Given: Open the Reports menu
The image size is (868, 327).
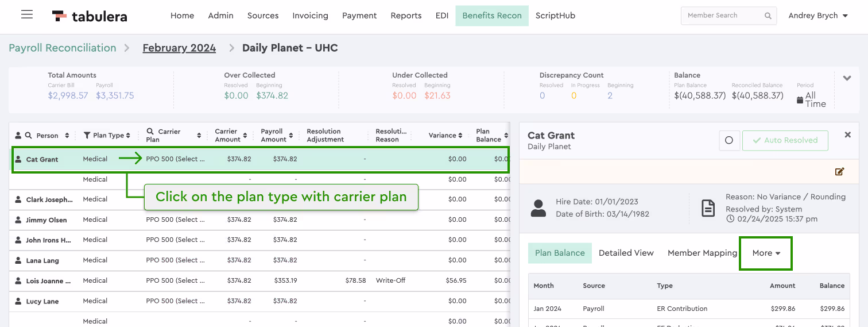Looking at the screenshot, I should tap(406, 16).
